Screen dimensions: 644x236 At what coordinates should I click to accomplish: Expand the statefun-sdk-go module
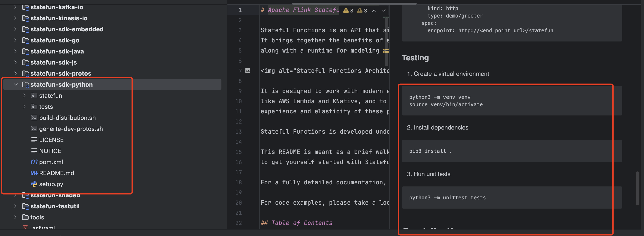pyautogui.click(x=15, y=40)
